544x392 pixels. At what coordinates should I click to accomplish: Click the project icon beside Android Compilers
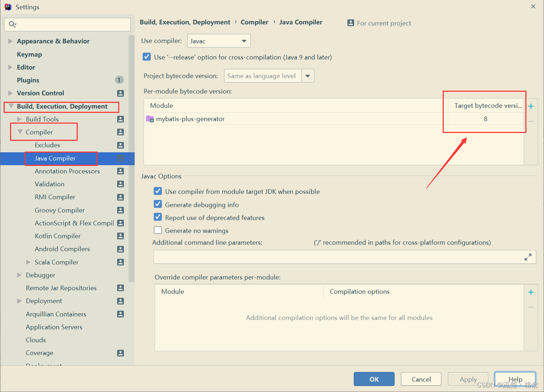tap(120, 249)
